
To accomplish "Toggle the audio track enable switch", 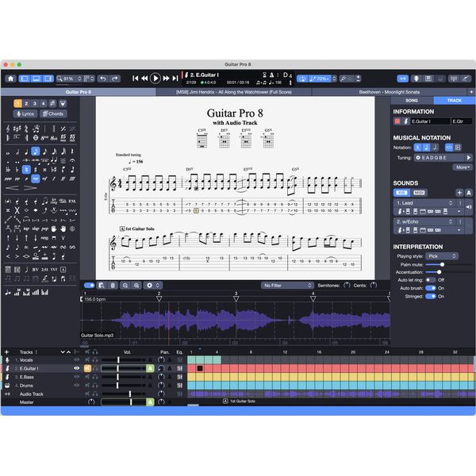I will click(89, 286).
